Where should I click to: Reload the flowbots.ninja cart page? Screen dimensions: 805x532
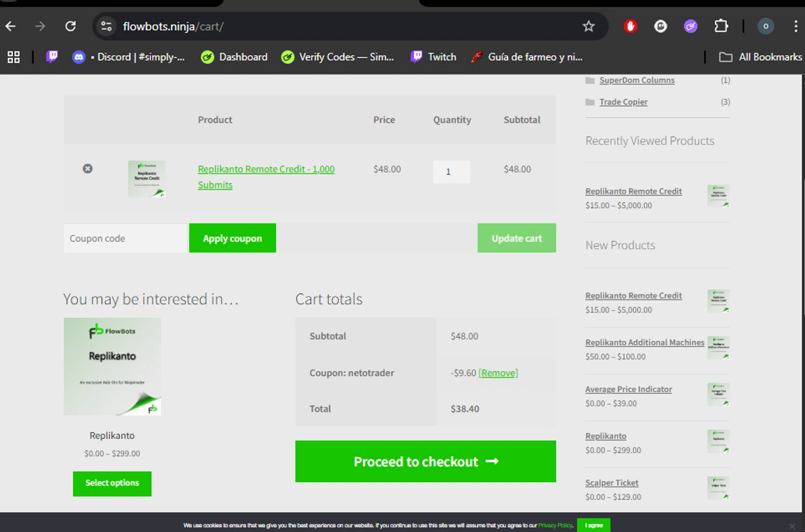[70, 26]
